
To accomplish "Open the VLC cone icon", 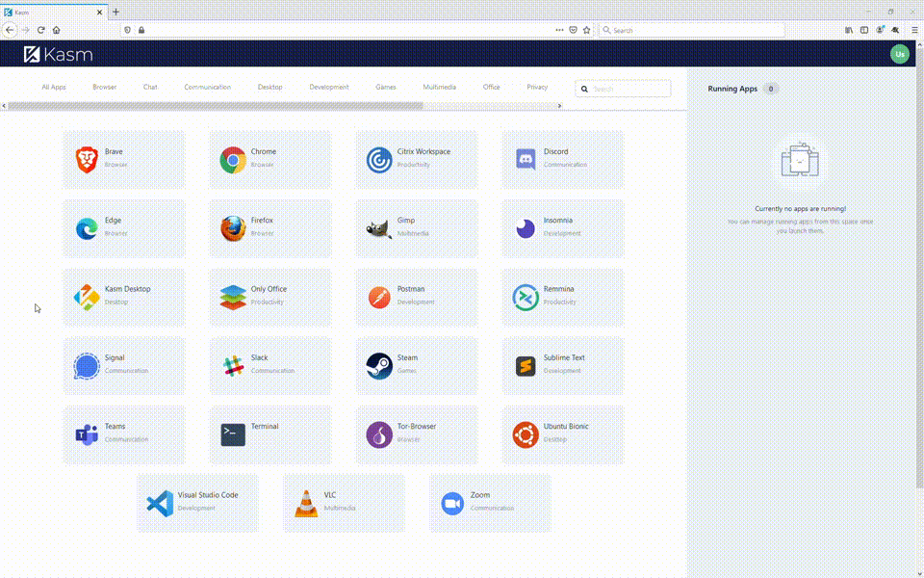I will tap(306, 503).
